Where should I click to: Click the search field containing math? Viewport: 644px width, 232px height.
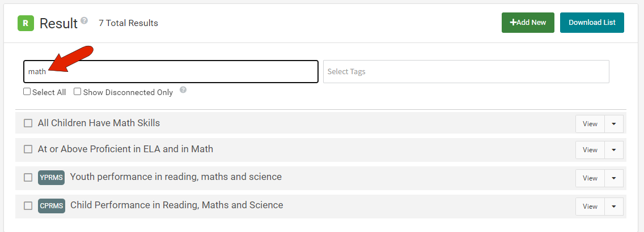[171, 72]
